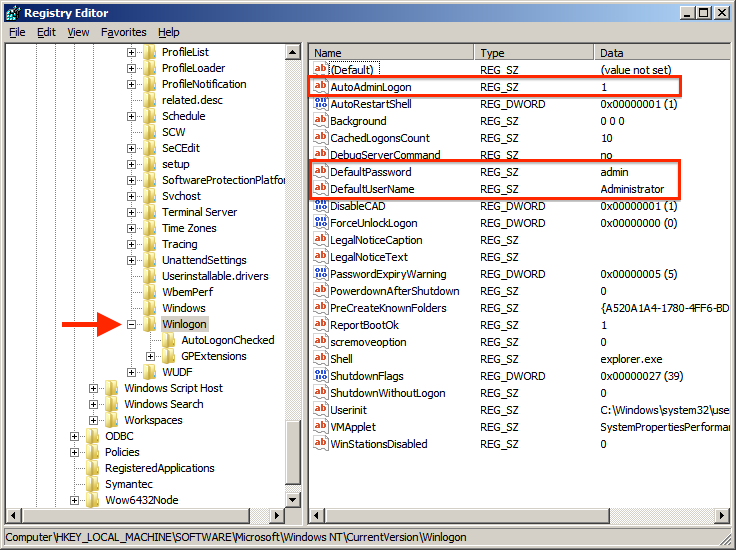Select the PowerdownAfterShutdown value name

tap(394, 291)
